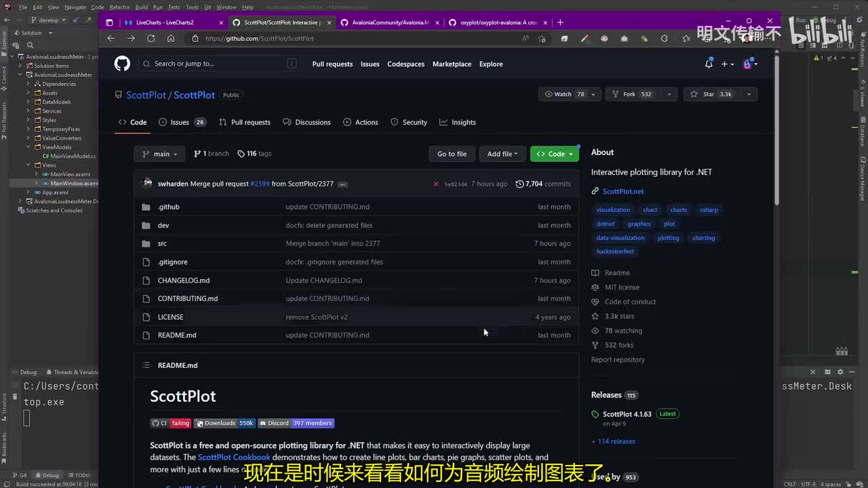Screen dimensions: 868x488
Task: Expand the commit message ellipsis
Action: pyautogui.click(x=342, y=184)
